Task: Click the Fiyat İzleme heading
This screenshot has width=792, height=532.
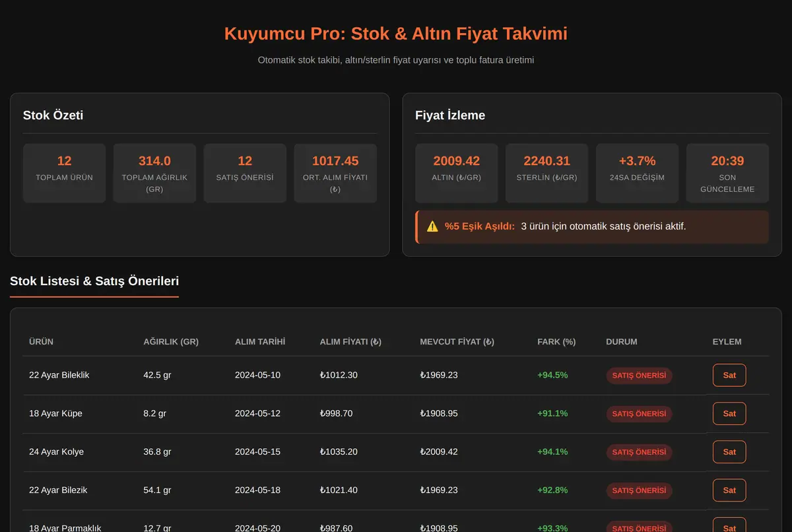Action: tap(450, 116)
